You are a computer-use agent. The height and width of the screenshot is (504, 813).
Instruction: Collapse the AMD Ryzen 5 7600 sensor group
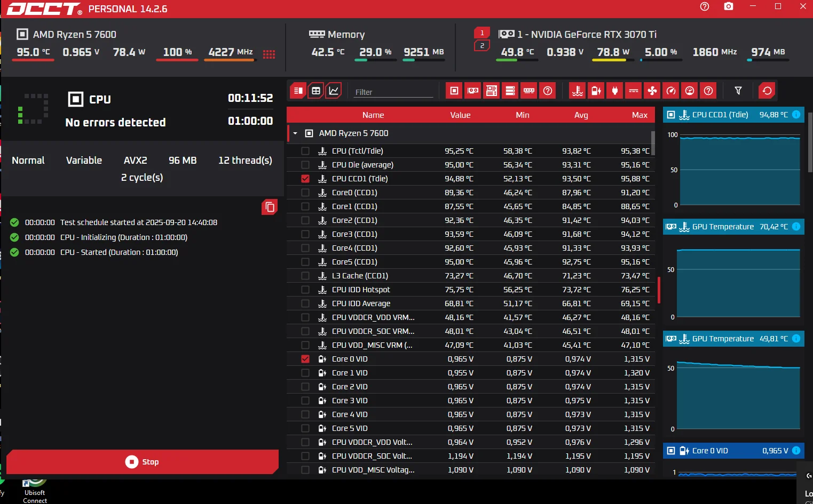tap(295, 133)
